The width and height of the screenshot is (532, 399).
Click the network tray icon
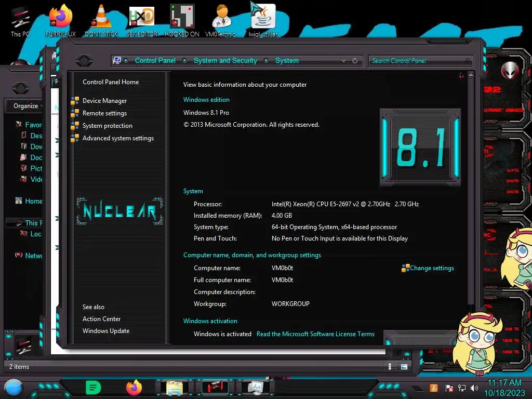462,388
